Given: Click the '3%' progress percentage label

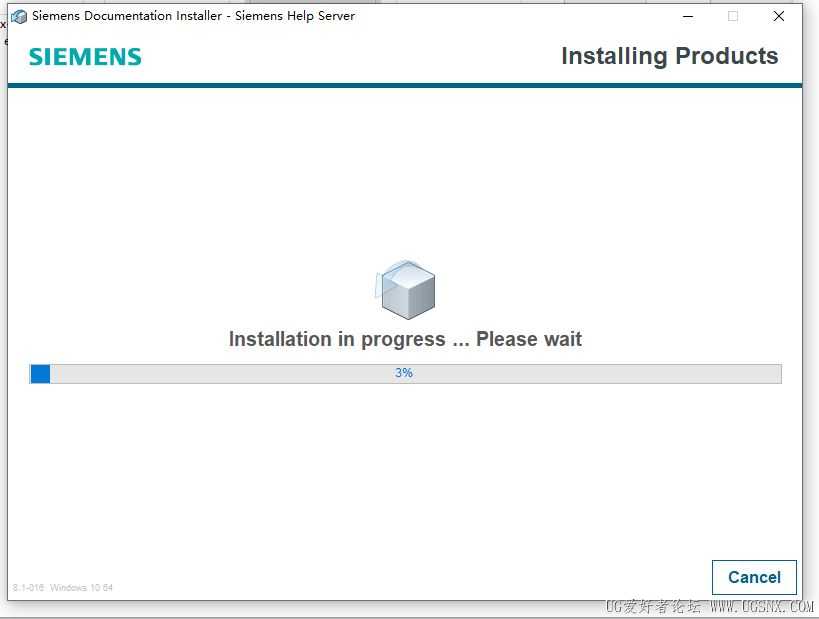Looking at the screenshot, I should [x=404, y=373].
